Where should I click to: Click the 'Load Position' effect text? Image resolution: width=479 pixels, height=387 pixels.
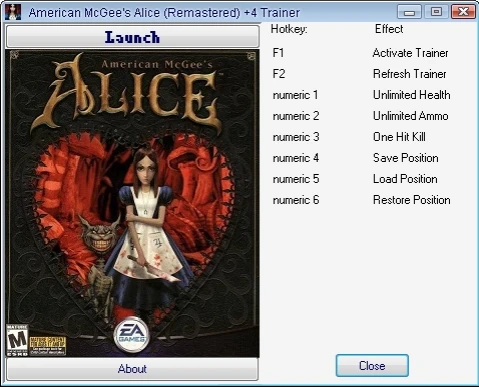pyautogui.click(x=405, y=179)
